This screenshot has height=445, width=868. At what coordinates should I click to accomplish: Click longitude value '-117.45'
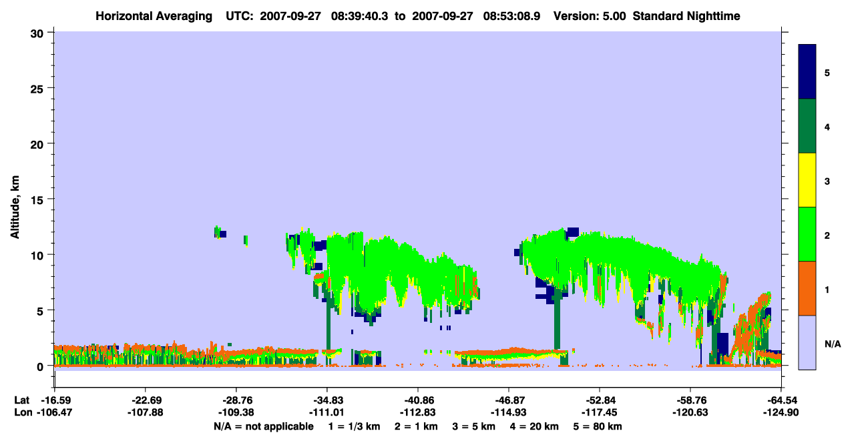point(600,412)
